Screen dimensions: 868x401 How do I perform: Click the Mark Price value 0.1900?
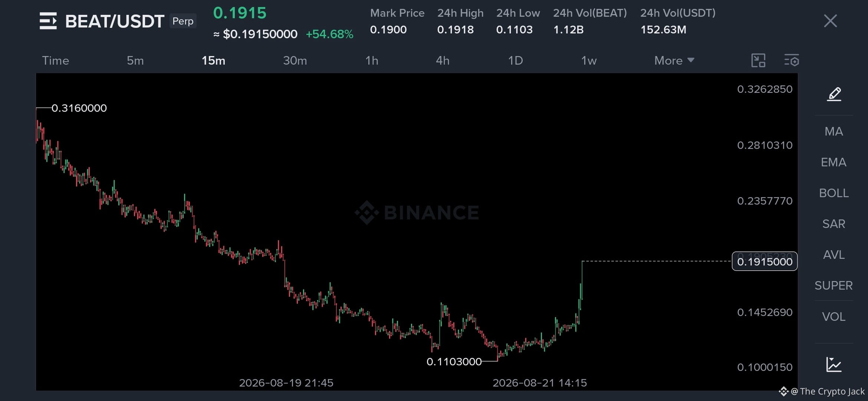pos(388,30)
